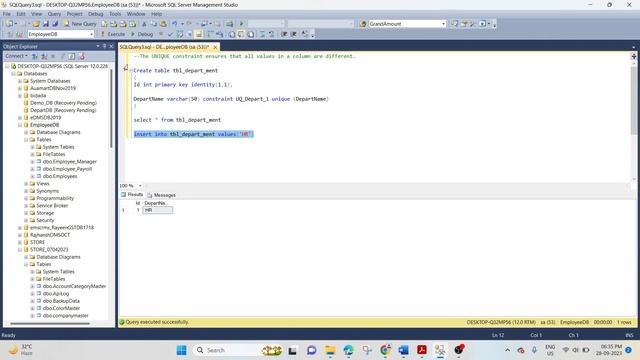Screen dimensions: 640x360
Task: Expand the Views folder under EmployeeDB
Action: click(x=26, y=184)
